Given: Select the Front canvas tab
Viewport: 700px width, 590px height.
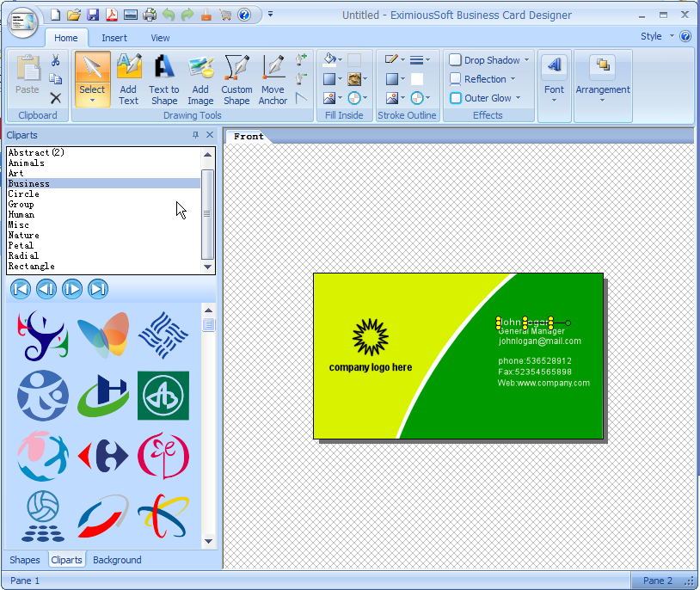Looking at the screenshot, I should [249, 137].
